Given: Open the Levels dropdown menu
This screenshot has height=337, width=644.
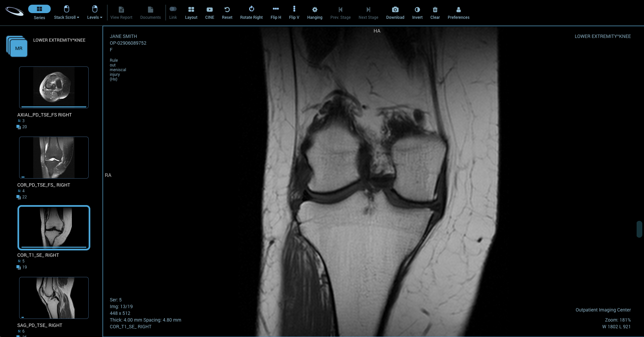Looking at the screenshot, I should (x=95, y=12).
